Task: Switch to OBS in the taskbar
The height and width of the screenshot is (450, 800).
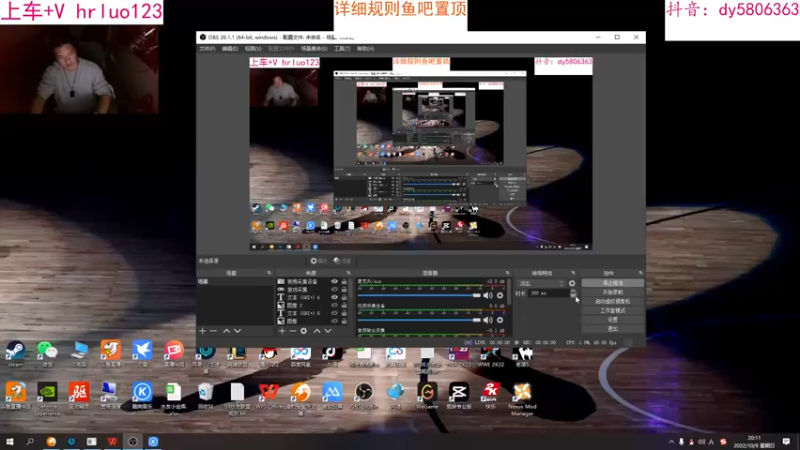Action: pos(133,441)
